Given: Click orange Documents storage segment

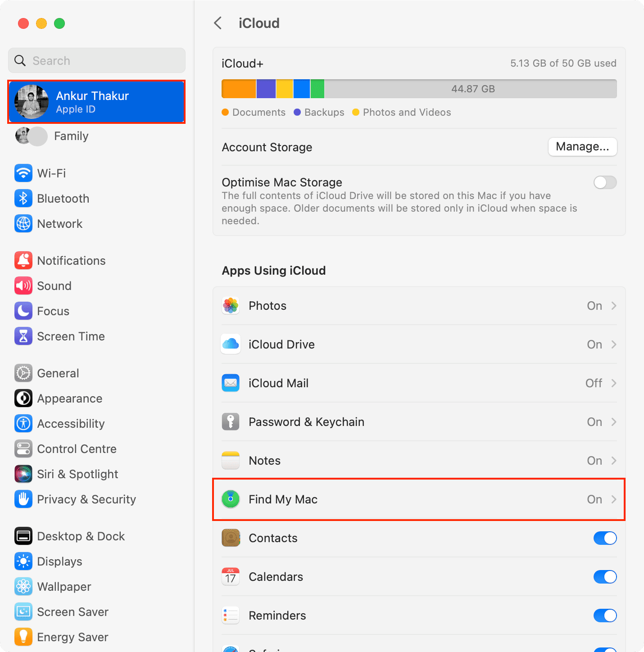Looking at the screenshot, I should 239,89.
